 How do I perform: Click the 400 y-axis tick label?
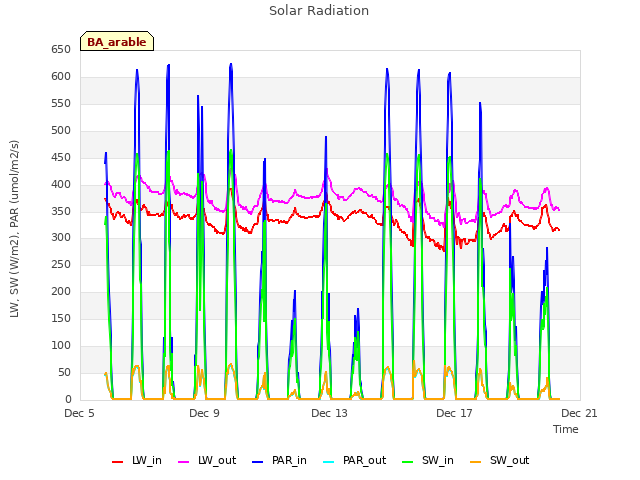61,184
